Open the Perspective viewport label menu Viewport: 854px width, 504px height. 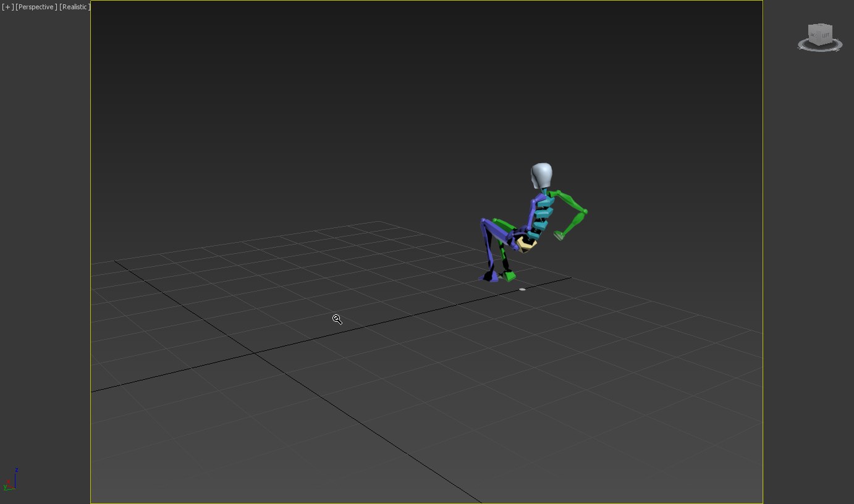tap(36, 7)
